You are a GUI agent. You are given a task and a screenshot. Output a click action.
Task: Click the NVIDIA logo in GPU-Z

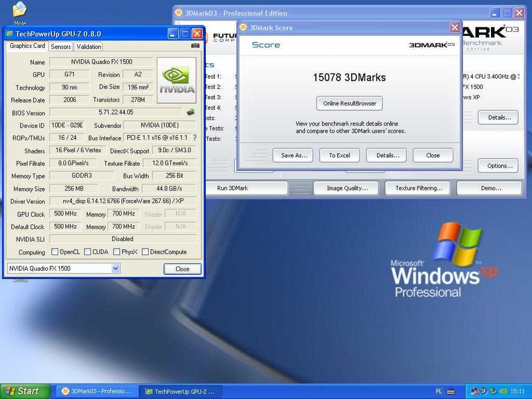point(176,80)
